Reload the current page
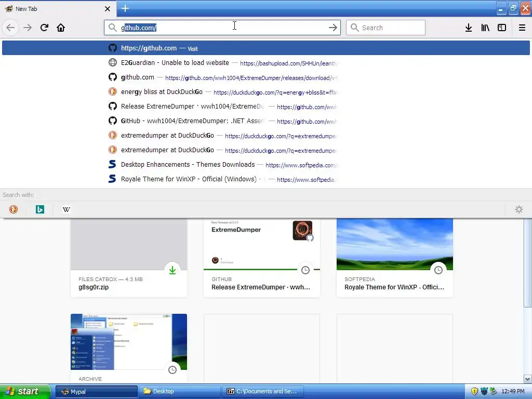Screen dimensions: 532x399 (44, 28)
